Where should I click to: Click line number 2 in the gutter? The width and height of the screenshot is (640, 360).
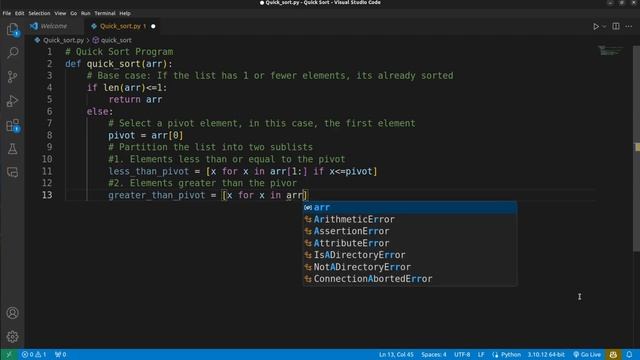tap(49, 64)
